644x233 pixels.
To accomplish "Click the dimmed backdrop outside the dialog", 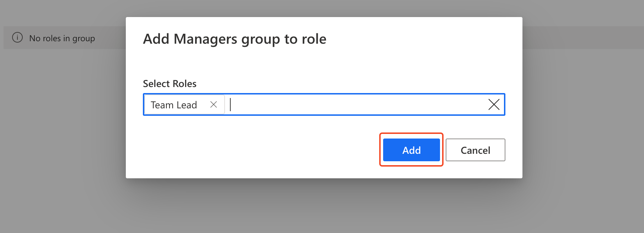I will [583, 142].
